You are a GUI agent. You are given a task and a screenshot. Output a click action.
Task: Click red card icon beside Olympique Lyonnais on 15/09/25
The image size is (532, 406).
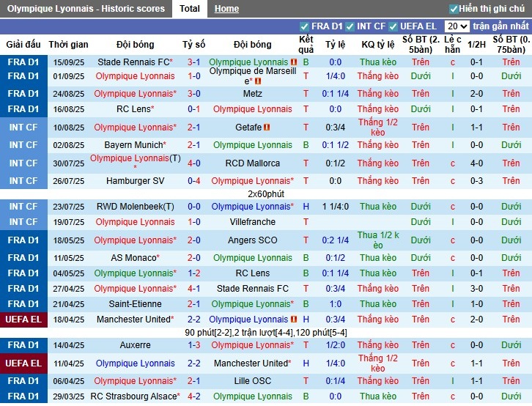click(294, 62)
